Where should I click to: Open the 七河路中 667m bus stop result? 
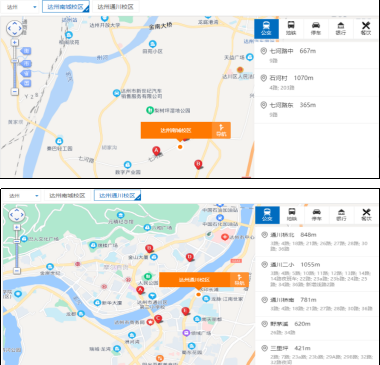pos(317,55)
